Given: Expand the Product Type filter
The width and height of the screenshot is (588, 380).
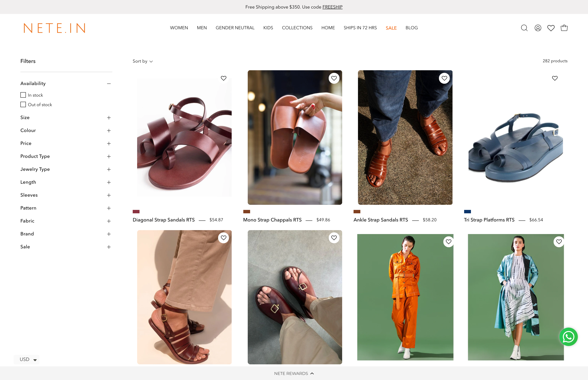Looking at the screenshot, I should click(x=109, y=156).
